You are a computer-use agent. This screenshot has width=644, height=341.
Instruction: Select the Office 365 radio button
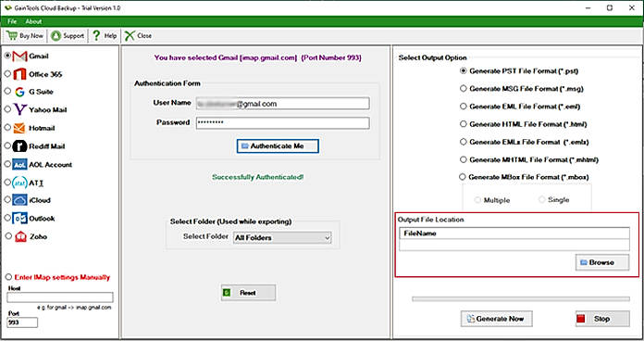point(7,73)
